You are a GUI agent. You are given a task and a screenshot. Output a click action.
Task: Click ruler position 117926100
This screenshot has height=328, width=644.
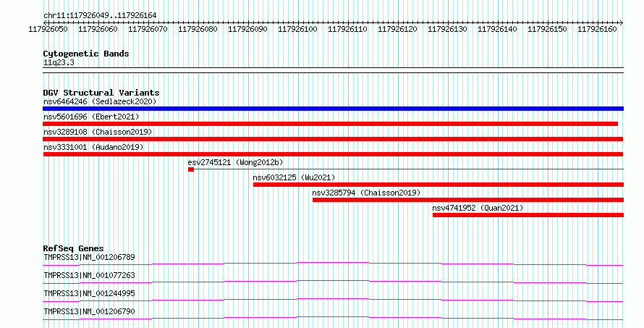click(298, 29)
